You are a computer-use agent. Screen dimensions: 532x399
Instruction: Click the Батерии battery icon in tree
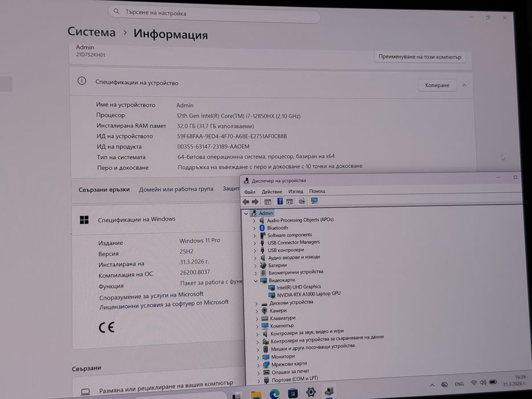coord(263,265)
